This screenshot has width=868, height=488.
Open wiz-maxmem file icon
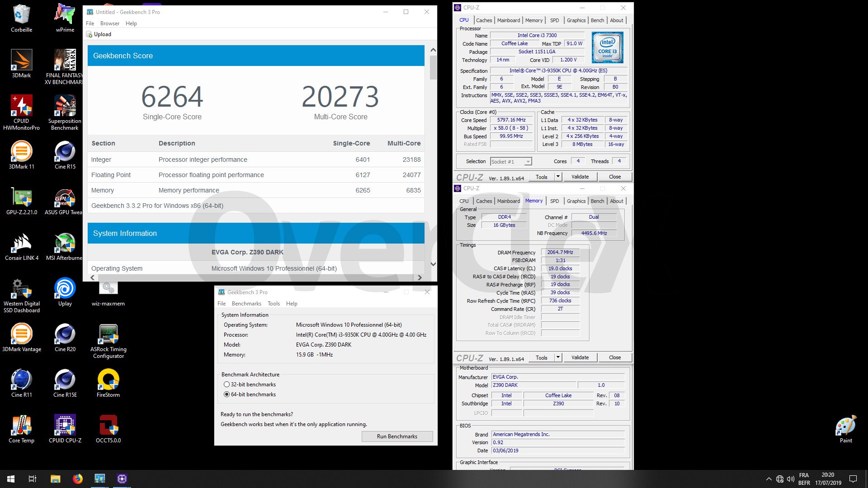108,294
